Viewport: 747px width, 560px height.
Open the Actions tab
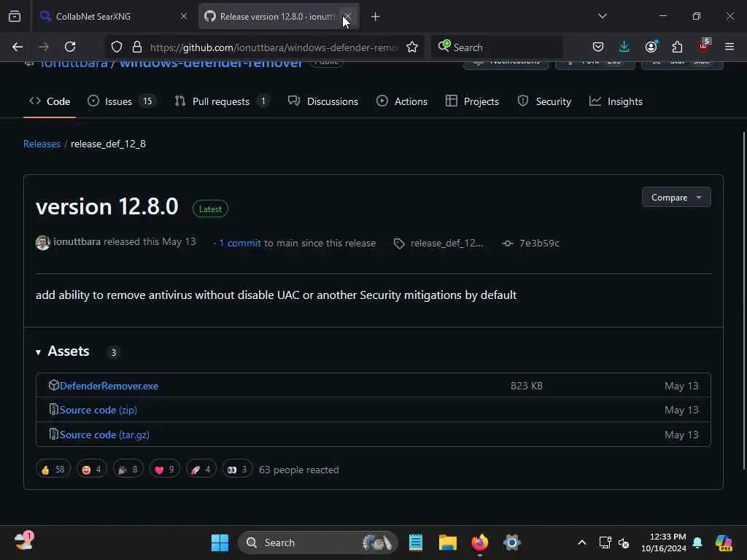(x=402, y=101)
